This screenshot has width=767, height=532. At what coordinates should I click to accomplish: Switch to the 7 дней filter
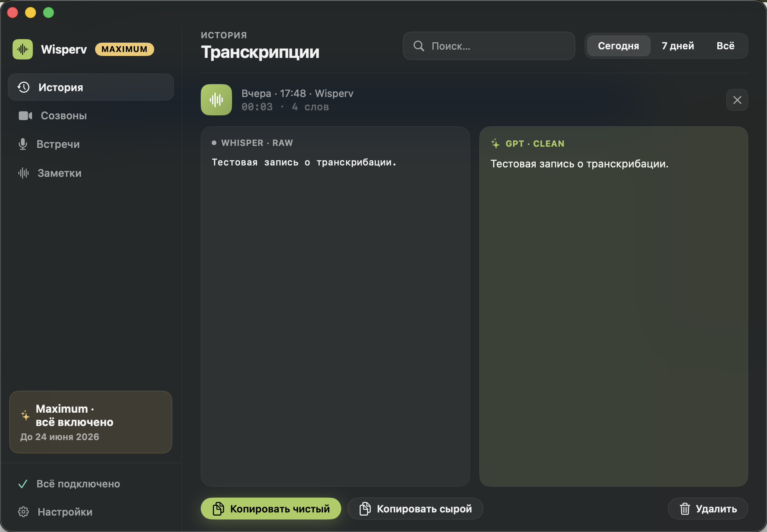(678, 46)
